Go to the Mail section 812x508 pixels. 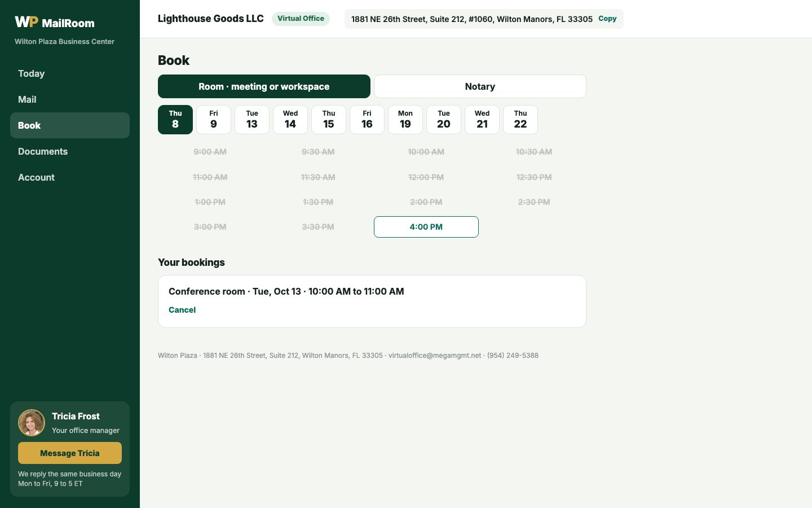[x=70, y=99]
